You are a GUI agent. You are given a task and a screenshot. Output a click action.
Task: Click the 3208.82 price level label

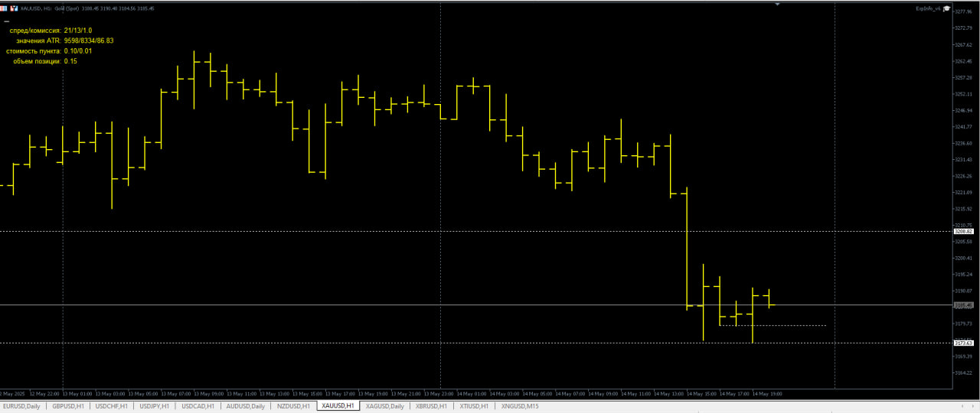[963, 231]
